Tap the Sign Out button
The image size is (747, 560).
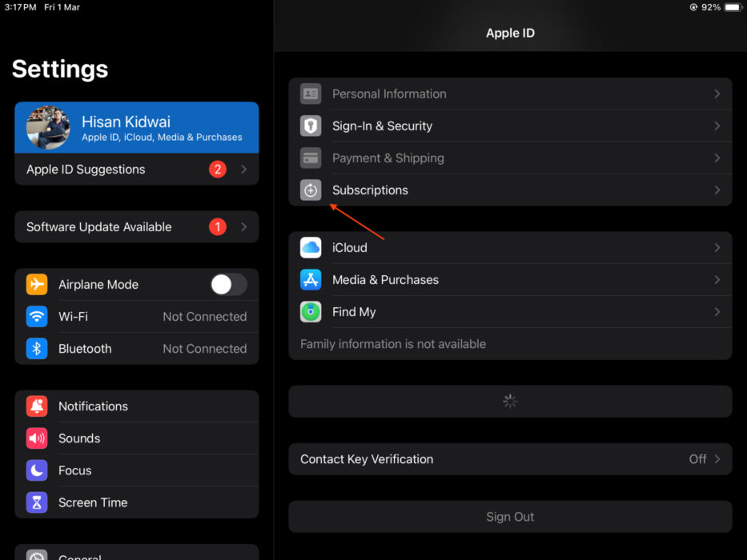[510, 517]
